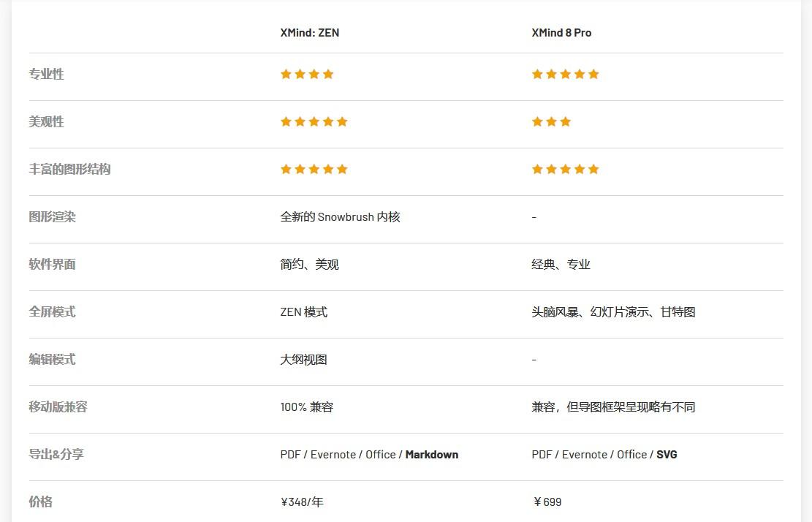Click the ￥699 price for XMind 8 Pro
The height and width of the screenshot is (522, 812).
click(547, 502)
